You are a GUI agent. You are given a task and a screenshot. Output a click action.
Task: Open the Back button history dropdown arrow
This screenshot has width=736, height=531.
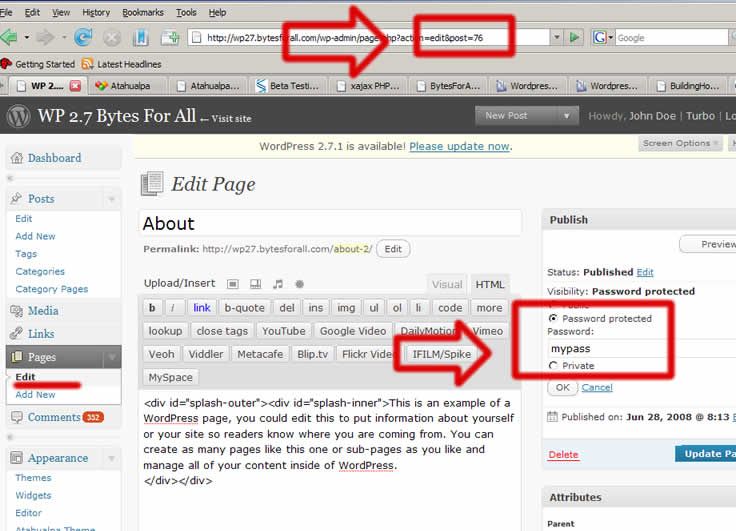pos(27,37)
